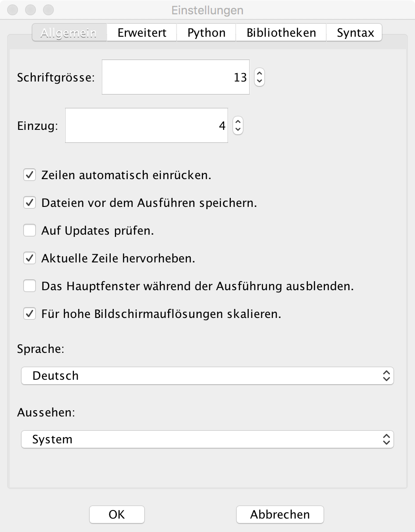
Task: Enable 'Auf Updates prüfen' checkbox
Action: 30,231
